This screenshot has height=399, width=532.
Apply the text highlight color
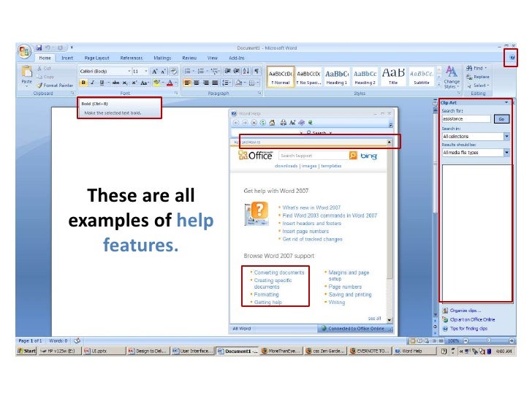(156, 83)
